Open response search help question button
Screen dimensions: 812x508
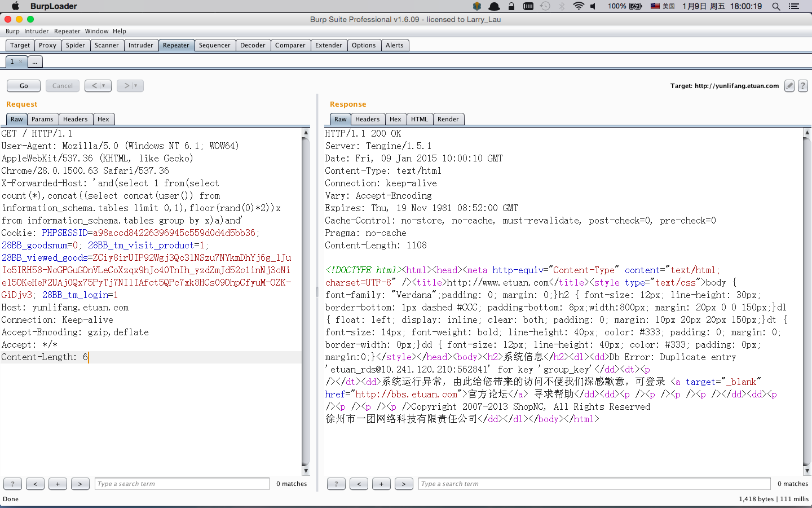(x=336, y=484)
